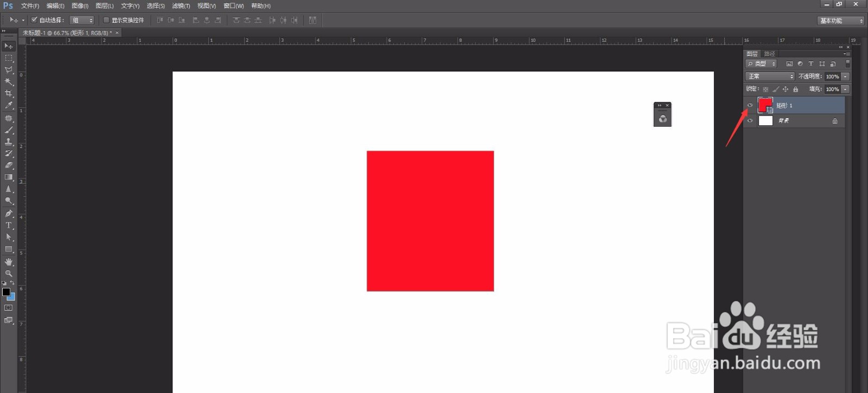868x393 pixels.
Task: Toggle the lock all icon in Layers panel
Action: tap(796, 89)
